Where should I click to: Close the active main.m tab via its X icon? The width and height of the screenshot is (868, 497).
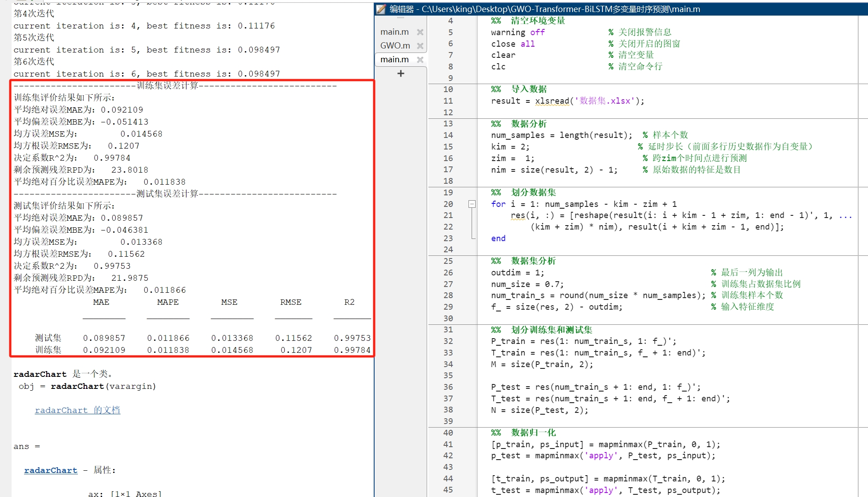click(x=420, y=59)
